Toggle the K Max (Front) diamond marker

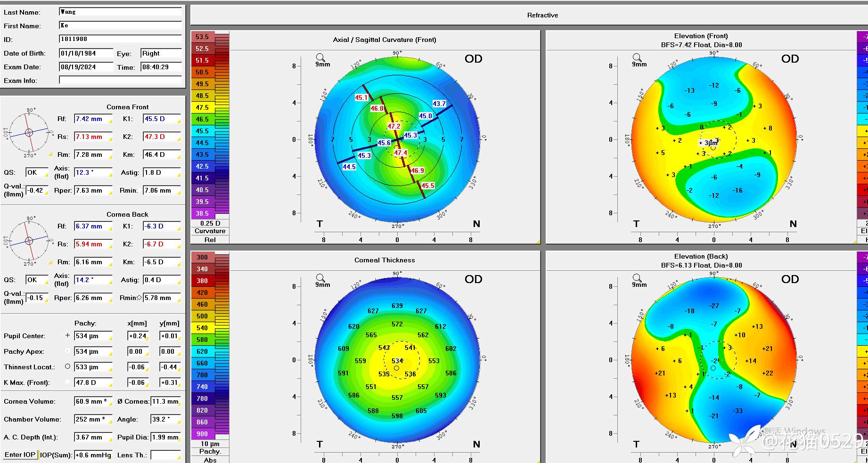pos(67,382)
